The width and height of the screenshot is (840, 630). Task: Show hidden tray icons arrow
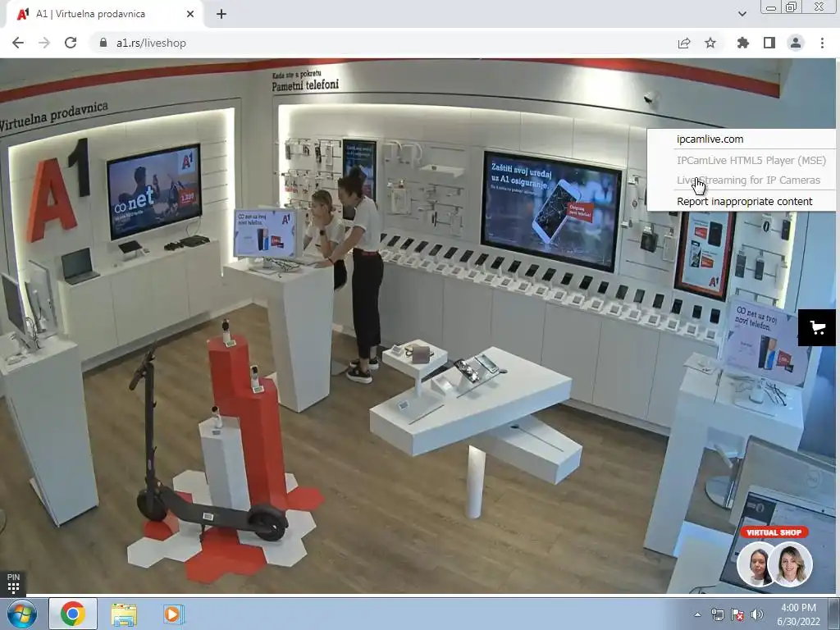(697, 614)
